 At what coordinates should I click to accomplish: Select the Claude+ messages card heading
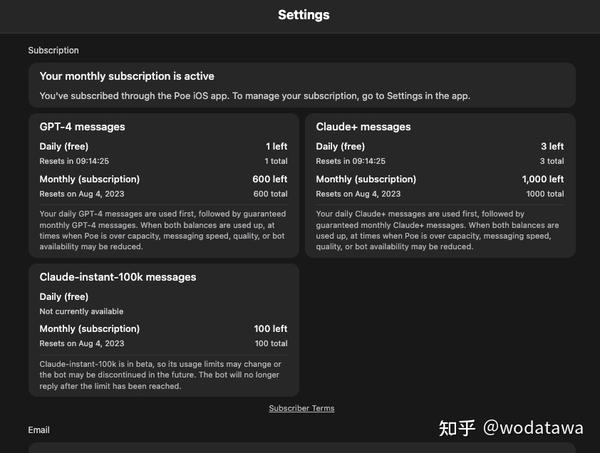point(364,127)
